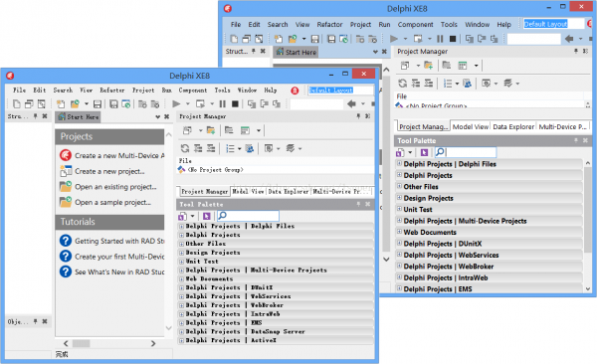Open File menu in front window
This screenshot has height=364, width=597.
click(x=20, y=91)
